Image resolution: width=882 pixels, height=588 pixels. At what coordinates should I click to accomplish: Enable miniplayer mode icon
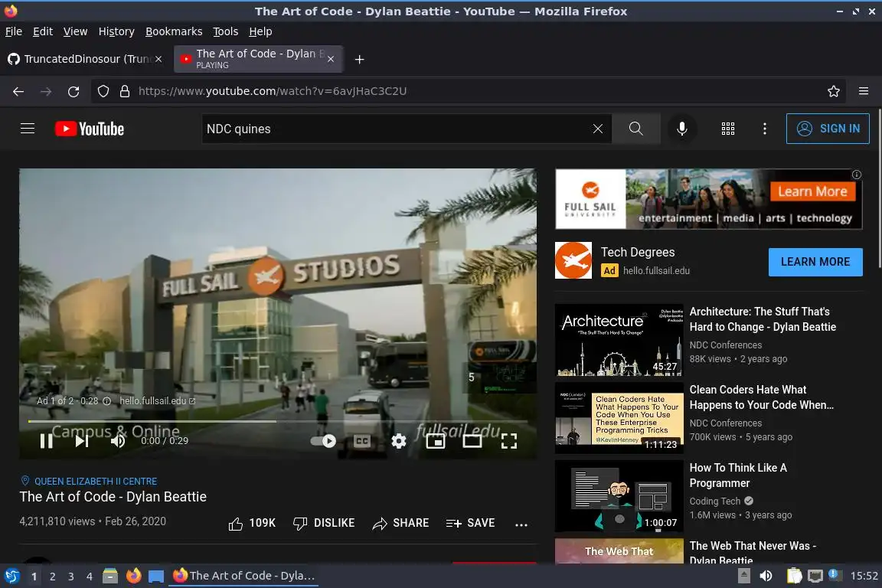436,441
